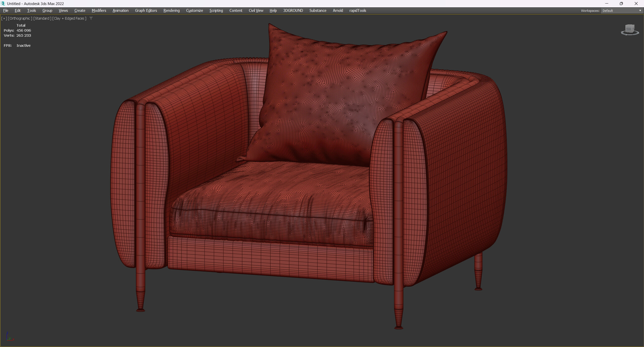The image size is (644, 347).
Task: Open the Customize menu
Action: [x=195, y=11]
